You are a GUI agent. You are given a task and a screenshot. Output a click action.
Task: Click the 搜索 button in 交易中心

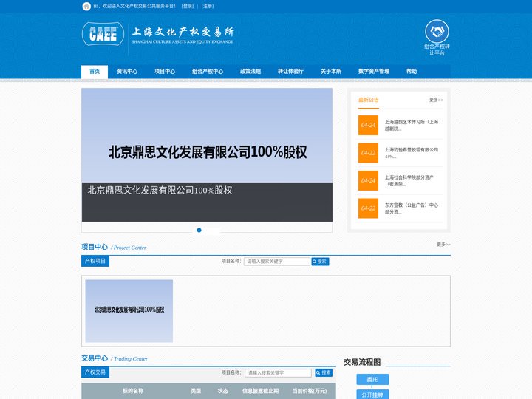324,372
